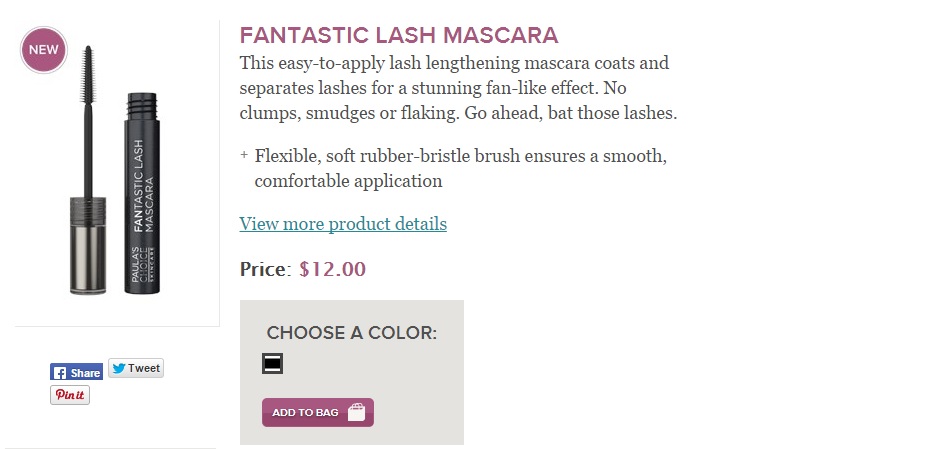This screenshot has width=933, height=449.
Task: Click the plus sign beside the feature bullet
Action: [x=244, y=156]
